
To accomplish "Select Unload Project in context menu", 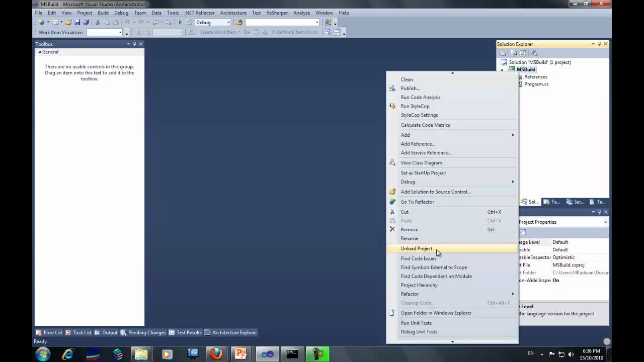I will [x=452, y=248].
